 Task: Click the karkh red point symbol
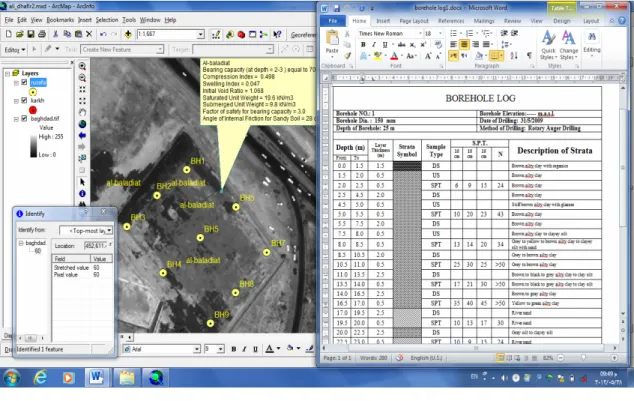point(33,110)
